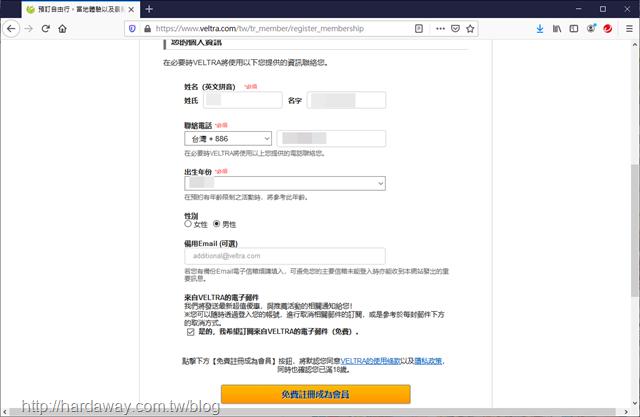Image resolution: width=640 pixels, height=417 pixels.
Task: Open the VELTRA的使用條款 link
Action: tap(370, 361)
